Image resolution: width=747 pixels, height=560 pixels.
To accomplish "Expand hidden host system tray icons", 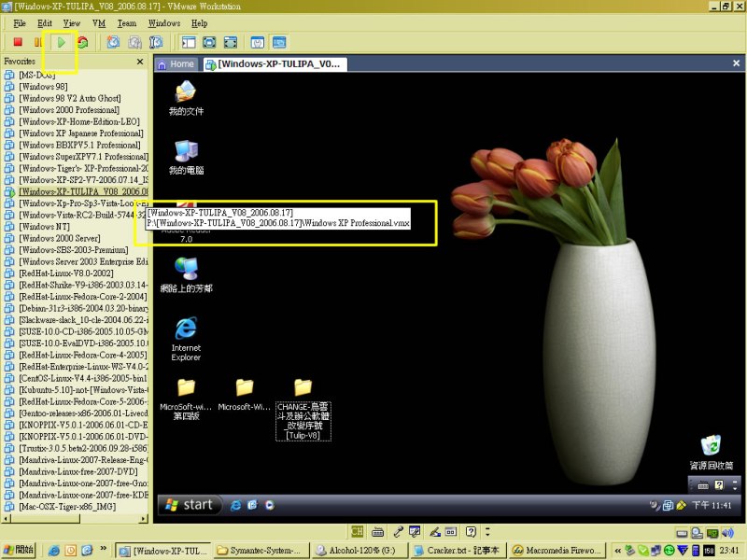I will [x=617, y=551].
